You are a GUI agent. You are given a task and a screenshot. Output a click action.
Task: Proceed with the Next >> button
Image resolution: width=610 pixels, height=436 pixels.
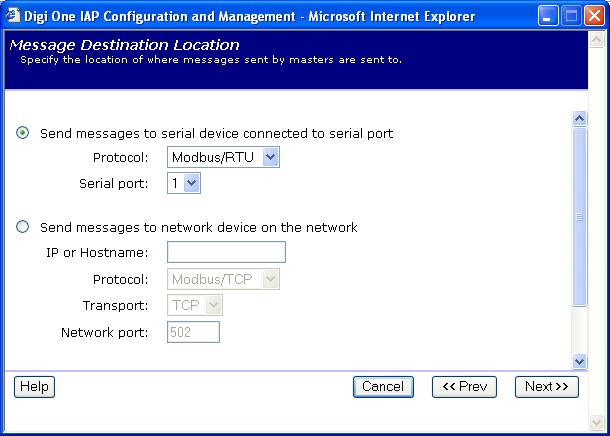pyautogui.click(x=547, y=387)
